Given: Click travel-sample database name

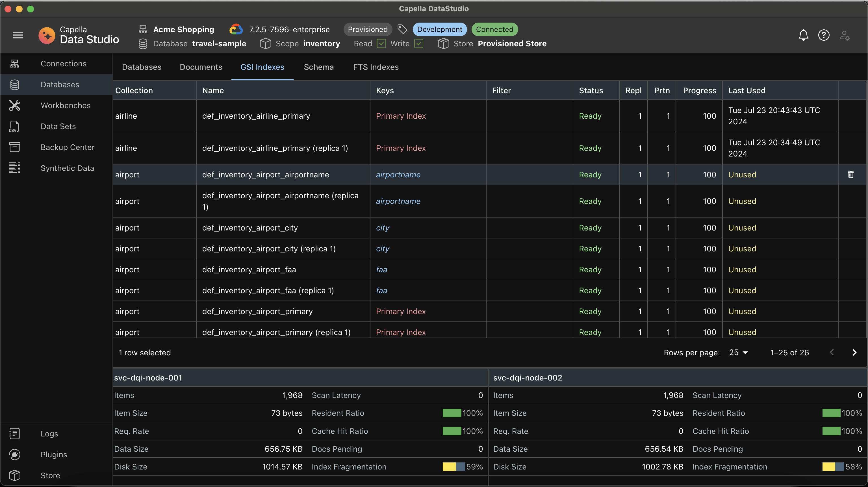Looking at the screenshot, I should (219, 44).
